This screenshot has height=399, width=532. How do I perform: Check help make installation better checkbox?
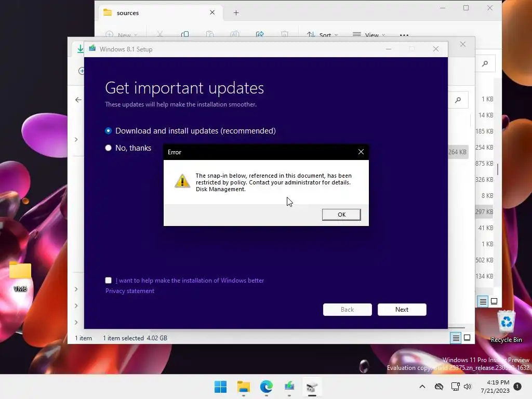point(108,280)
